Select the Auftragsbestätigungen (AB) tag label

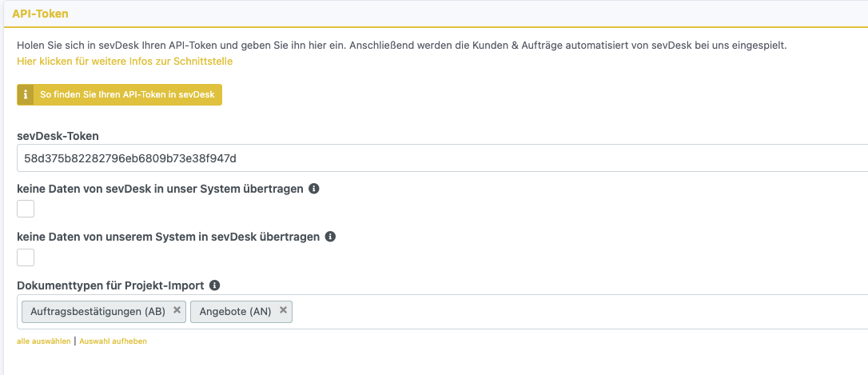coord(98,311)
